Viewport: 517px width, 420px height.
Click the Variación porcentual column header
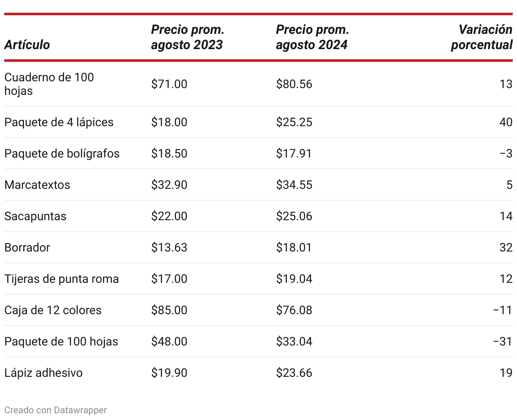point(481,37)
